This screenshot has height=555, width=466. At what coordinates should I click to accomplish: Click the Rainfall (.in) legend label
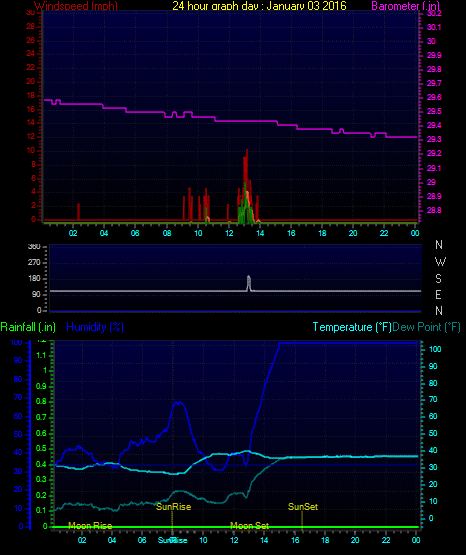[28, 327]
